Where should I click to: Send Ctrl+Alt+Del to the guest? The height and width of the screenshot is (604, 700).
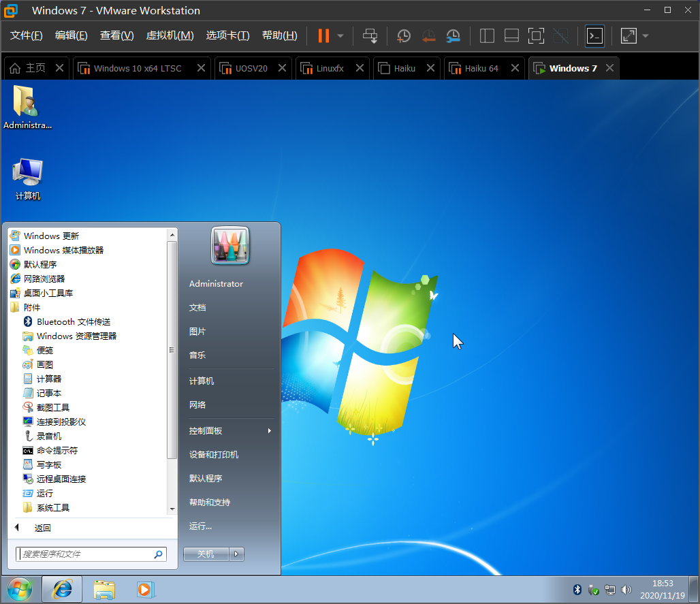[x=370, y=35]
